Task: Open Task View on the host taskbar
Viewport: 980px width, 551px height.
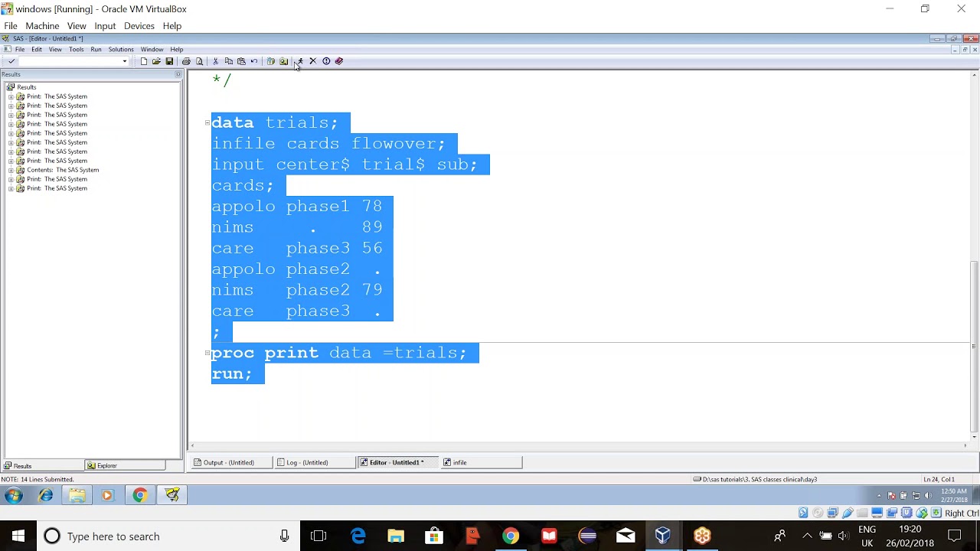Action: (x=318, y=536)
